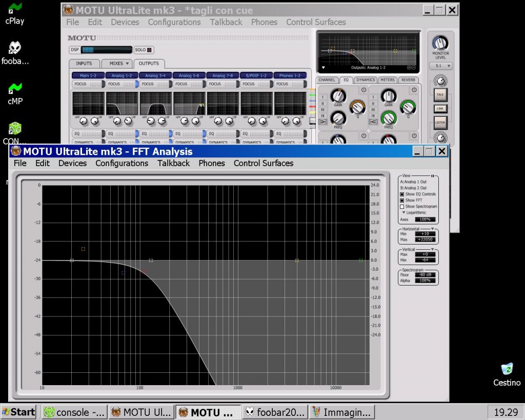Click the LPF knob under Analog 3-4
525x420 pixels.
[162, 121]
